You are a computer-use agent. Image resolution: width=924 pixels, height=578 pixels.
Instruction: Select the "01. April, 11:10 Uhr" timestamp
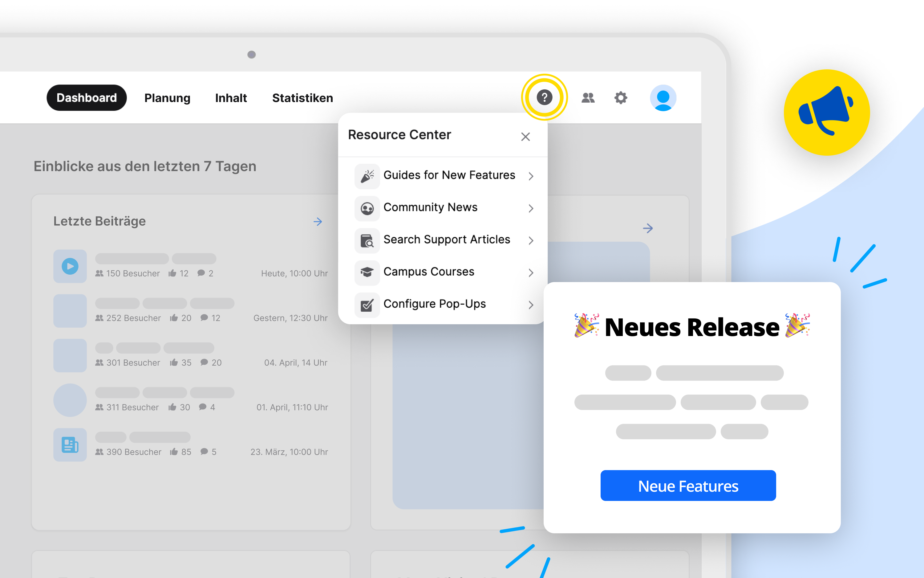[292, 407]
